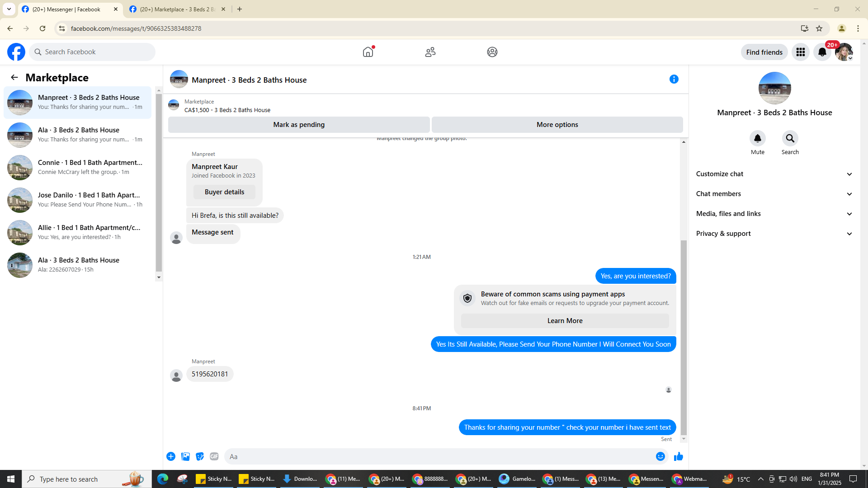Click the browser address bar URL
868x488 pixels.
[x=136, y=28]
